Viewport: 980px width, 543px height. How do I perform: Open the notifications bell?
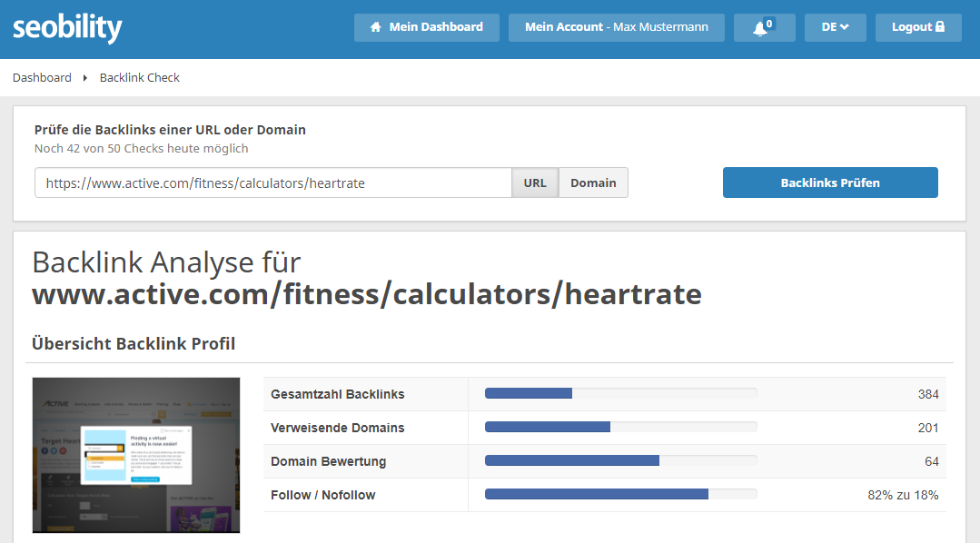[765, 27]
